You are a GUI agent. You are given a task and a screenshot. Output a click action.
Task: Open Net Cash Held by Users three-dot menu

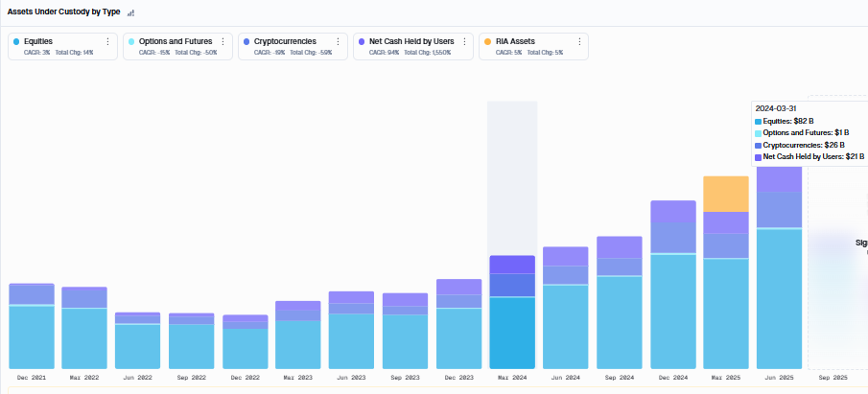point(464,41)
